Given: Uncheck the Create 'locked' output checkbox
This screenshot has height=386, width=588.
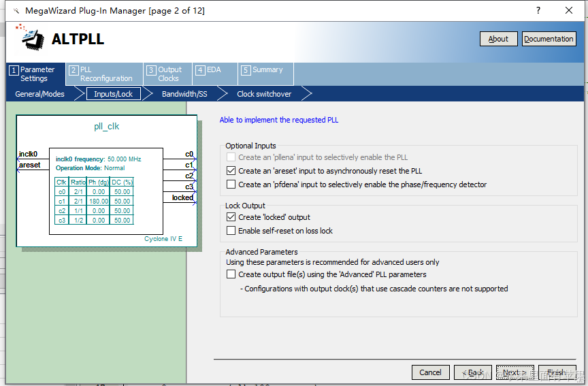Looking at the screenshot, I should [x=231, y=217].
